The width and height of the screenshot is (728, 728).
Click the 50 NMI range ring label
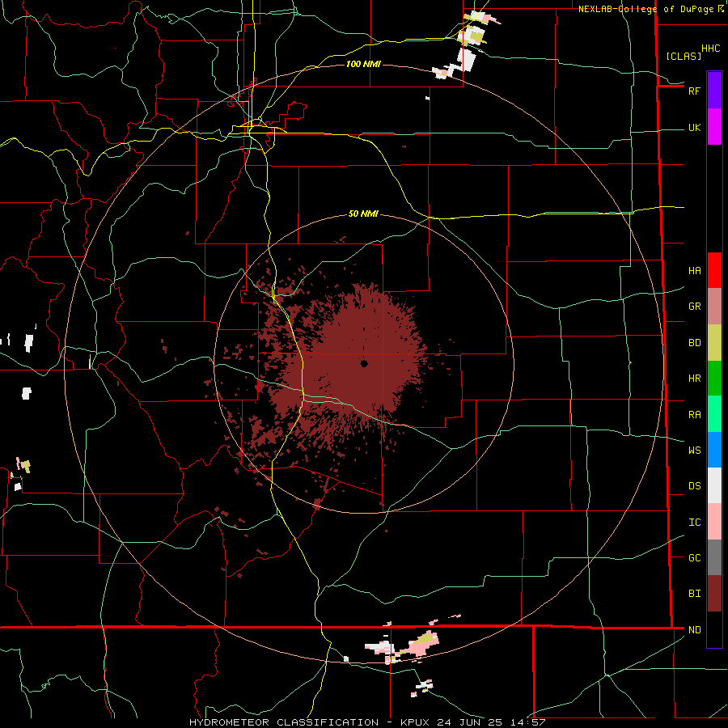pos(363,214)
